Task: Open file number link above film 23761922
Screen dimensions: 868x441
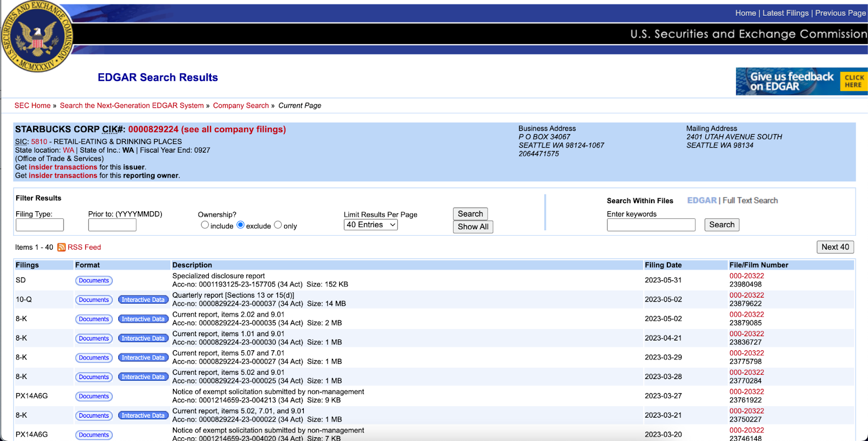Action: coord(746,392)
